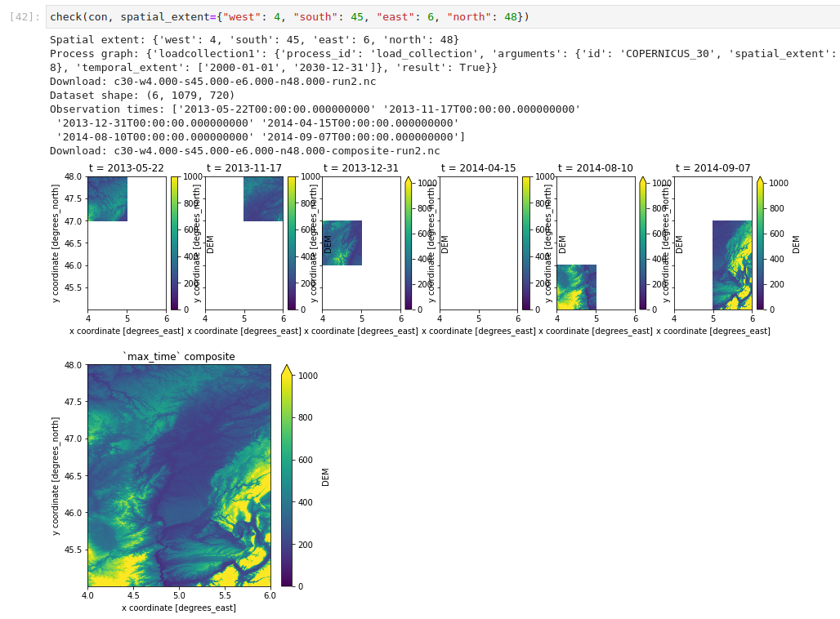Select the download filename c30-w4.000-s45.000-e6.000-n48.000-run2.nc
The image size is (840, 619).
[x=211, y=81]
